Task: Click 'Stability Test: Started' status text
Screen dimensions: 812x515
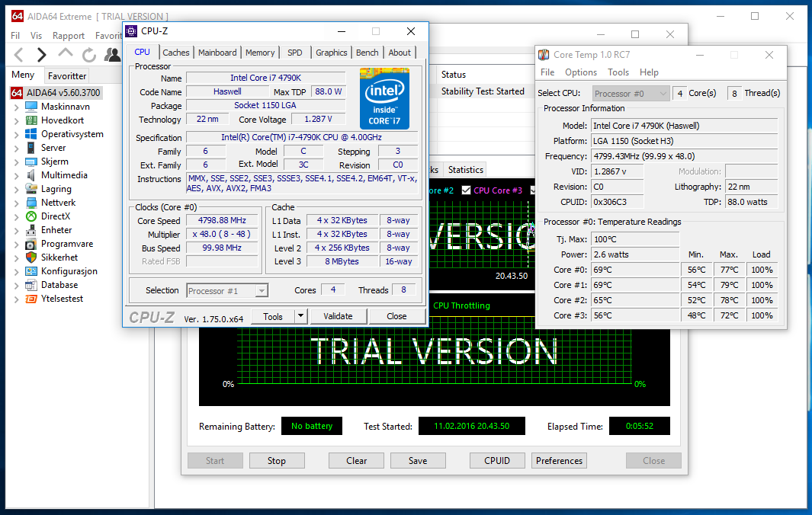Action: [x=483, y=91]
